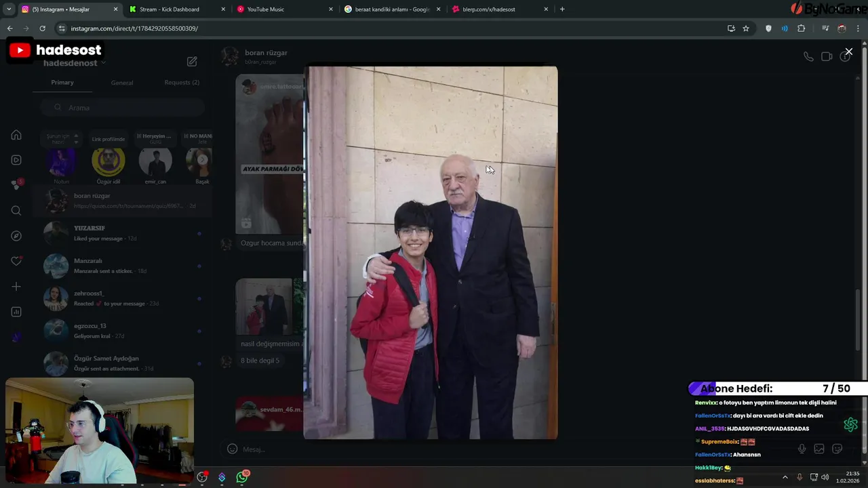Screen dimensions: 868x488
Task: Open the sticker picker icon
Action: pyautogui.click(x=837, y=449)
